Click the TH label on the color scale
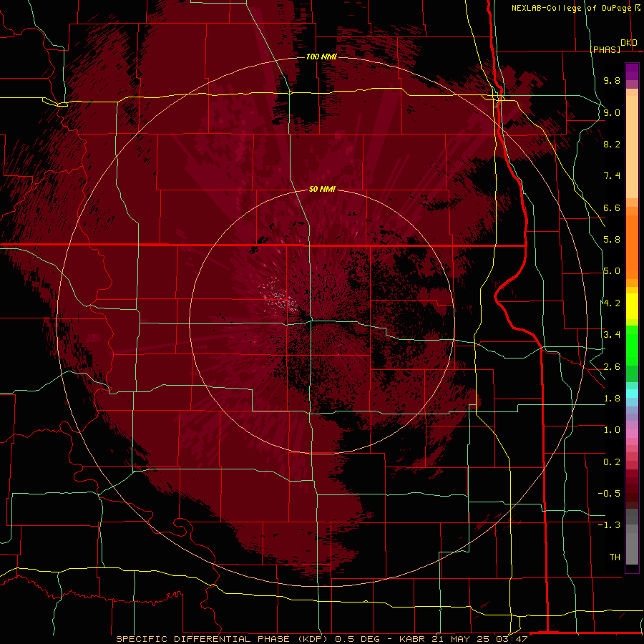This screenshot has width=644, height=644. click(615, 557)
